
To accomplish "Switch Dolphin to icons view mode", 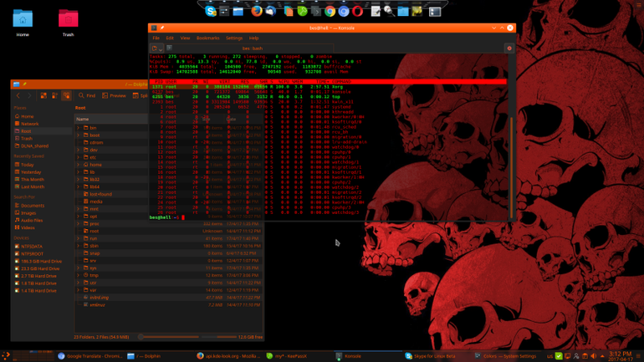I will [43, 95].
